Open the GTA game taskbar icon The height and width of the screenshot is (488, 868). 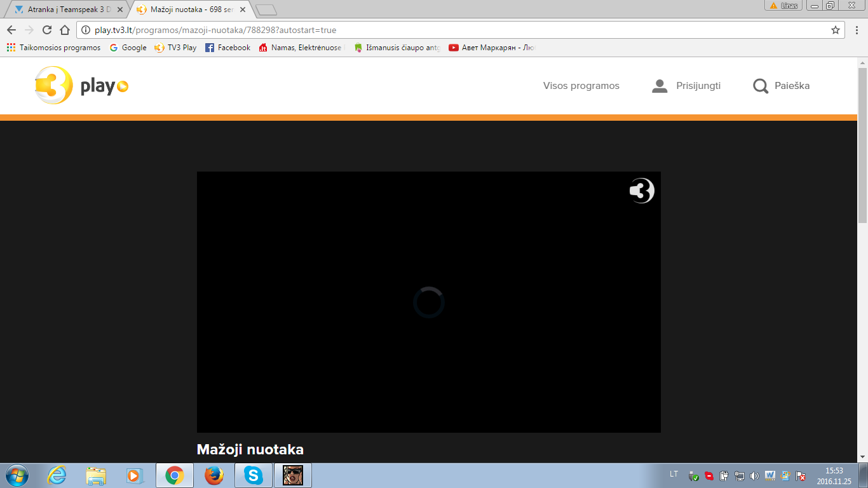(x=293, y=475)
